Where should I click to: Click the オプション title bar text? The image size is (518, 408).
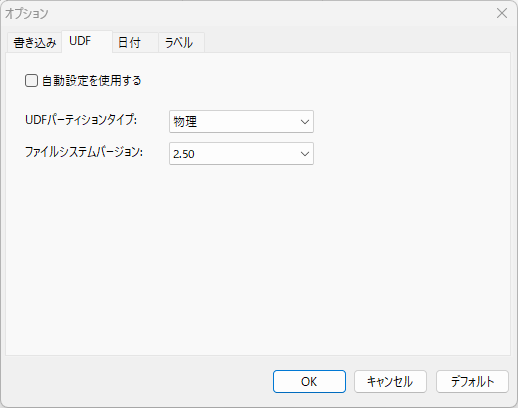tap(27, 14)
